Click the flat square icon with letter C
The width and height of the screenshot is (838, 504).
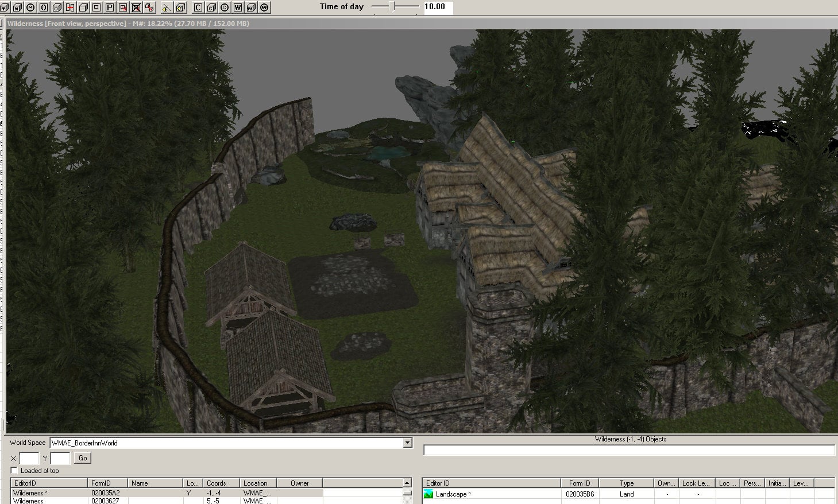(x=198, y=7)
